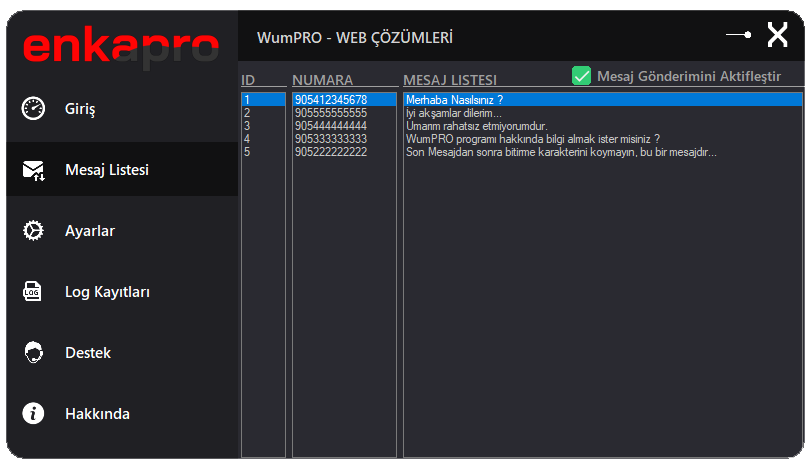Click the MESAJ LISTESI column header
The width and height of the screenshot is (810, 460).
[x=450, y=80]
